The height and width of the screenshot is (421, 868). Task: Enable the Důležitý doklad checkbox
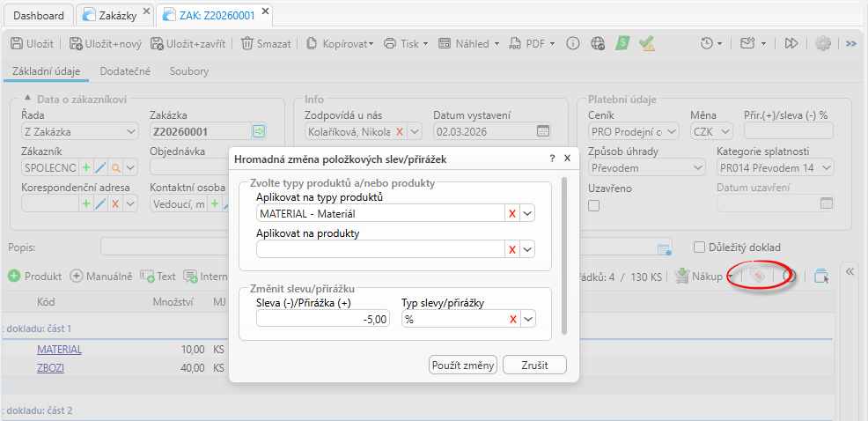click(701, 247)
